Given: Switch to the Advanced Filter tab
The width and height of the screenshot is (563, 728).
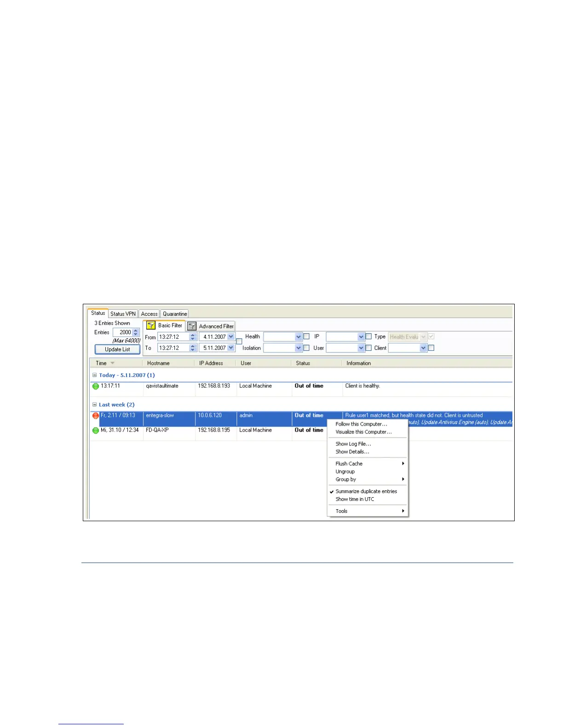Looking at the screenshot, I should point(211,326).
